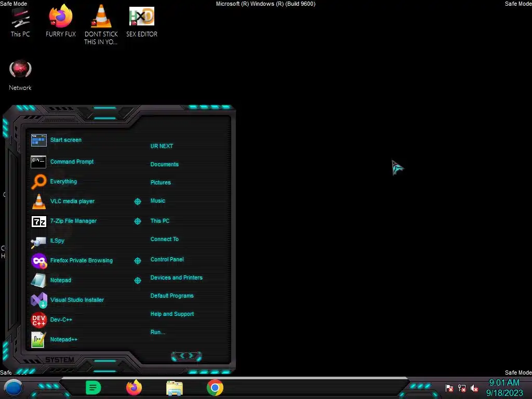Click the Notepad++ text label
This screenshot has width=532, height=399.
click(64, 340)
